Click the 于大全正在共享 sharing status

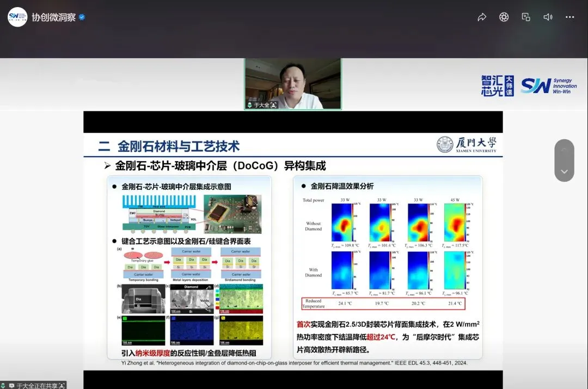(37, 386)
